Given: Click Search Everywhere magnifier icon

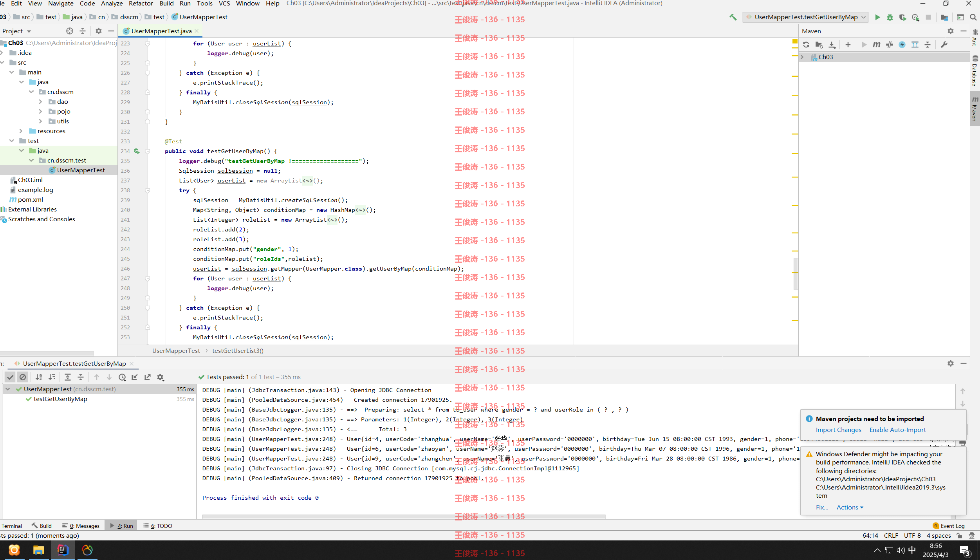Looking at the screenshot, I should coord(973,17).
